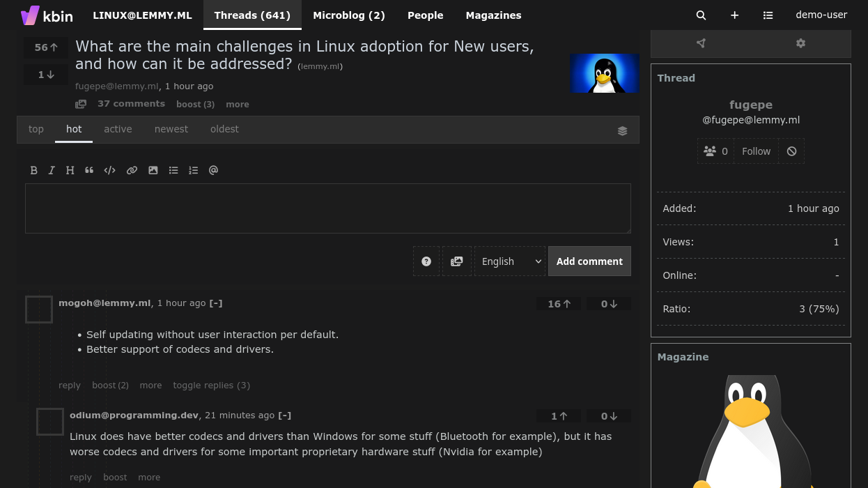Viewport: 868px width, 488px height.
Task: Insert bulleted list in editor
Action: (x=173, y=170)
